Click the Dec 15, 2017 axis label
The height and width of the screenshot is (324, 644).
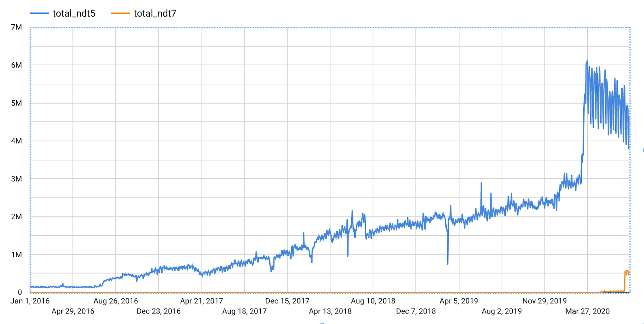287,301
